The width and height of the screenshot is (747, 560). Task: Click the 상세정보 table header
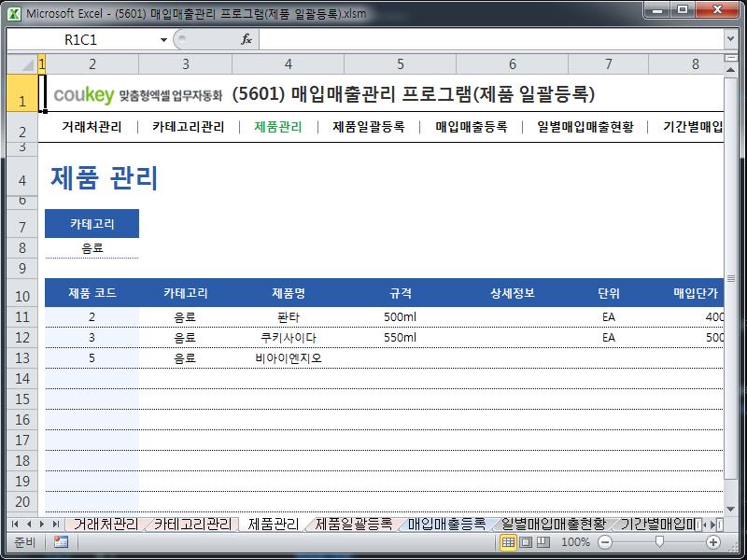(x=512, y=293)
